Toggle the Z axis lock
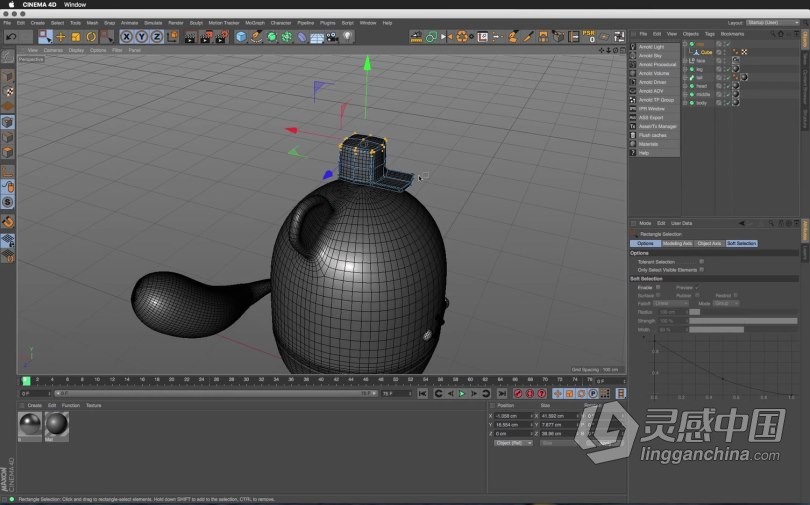 [x=157, y=37]
